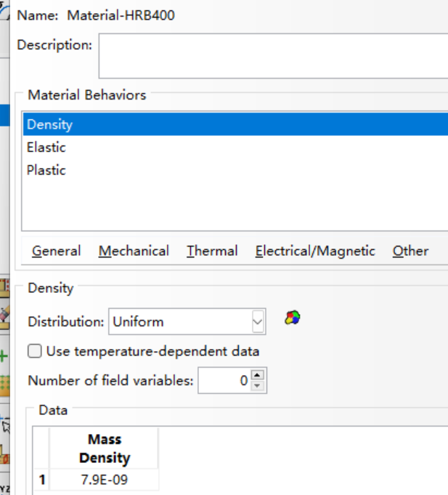Increase number of field variables
This screenshot has width=448, height=495.
[x=257, y=375]
